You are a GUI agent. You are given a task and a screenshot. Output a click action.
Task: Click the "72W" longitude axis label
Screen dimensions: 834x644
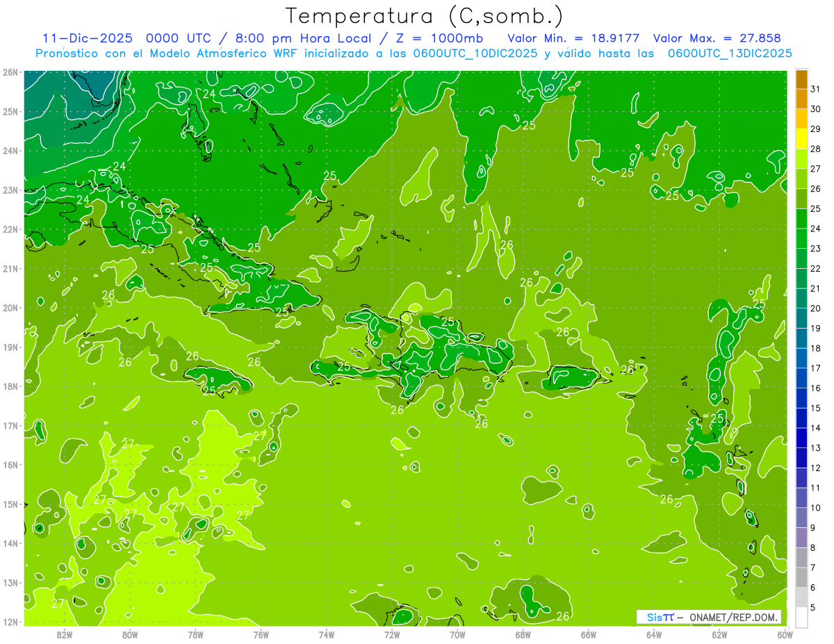pyautogui.click(x=392, y=634)
